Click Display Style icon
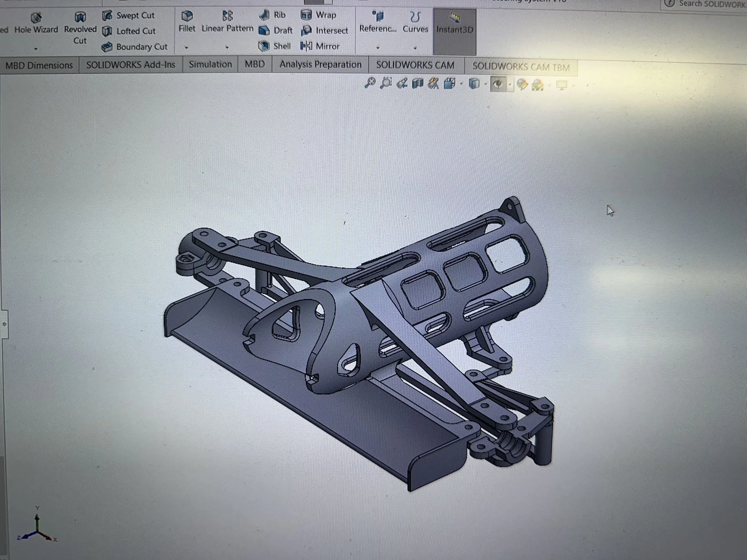The height and width of the screenshot is (560, 747). coord(474,83)
